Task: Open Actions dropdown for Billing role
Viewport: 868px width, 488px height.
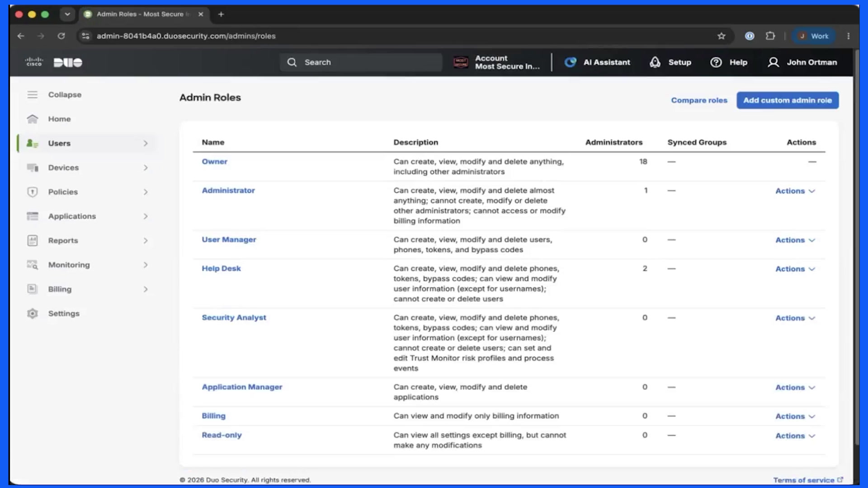Action: tap(795, 417)
